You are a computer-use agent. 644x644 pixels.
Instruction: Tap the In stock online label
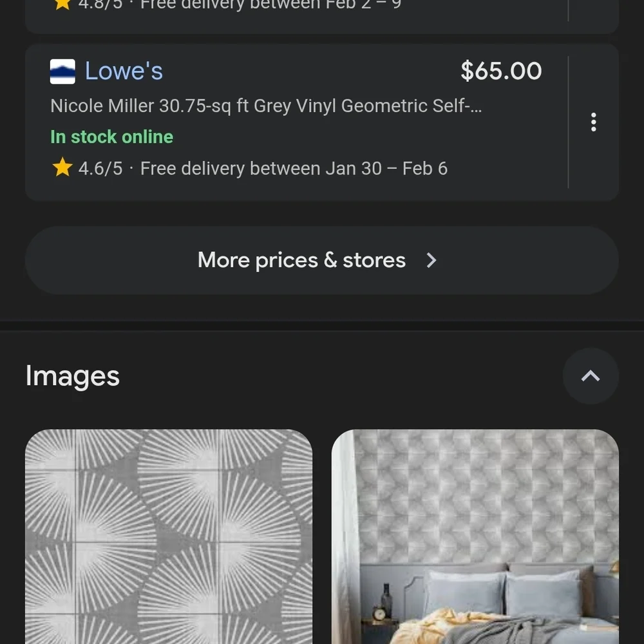tap(111, 137)
